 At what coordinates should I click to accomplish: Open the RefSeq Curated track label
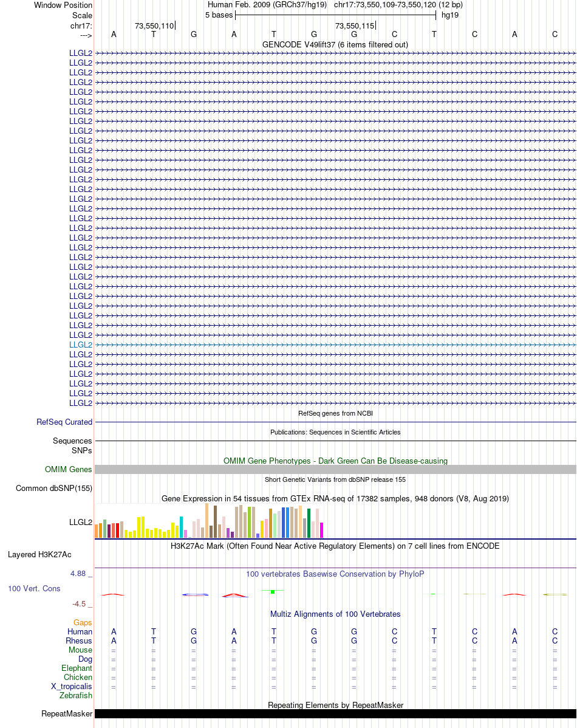click(x=64, y=422)
